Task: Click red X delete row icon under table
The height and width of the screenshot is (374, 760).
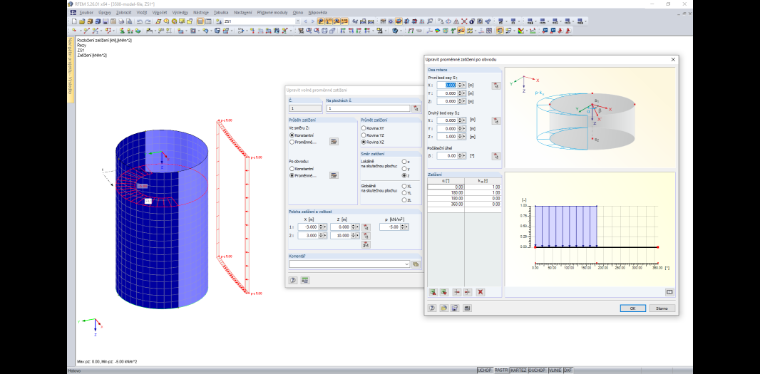Action: point(480,292)
